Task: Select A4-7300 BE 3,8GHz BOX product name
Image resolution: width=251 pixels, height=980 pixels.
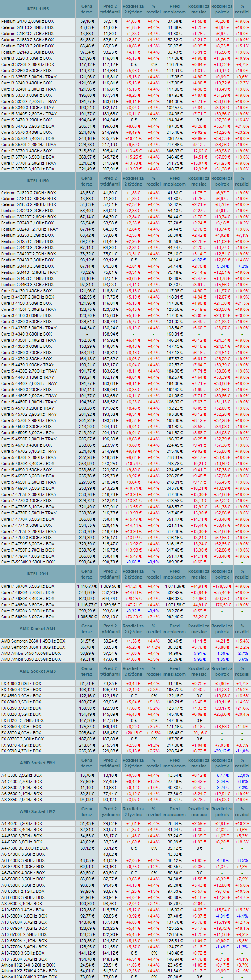Action: [x=25, y=848]
